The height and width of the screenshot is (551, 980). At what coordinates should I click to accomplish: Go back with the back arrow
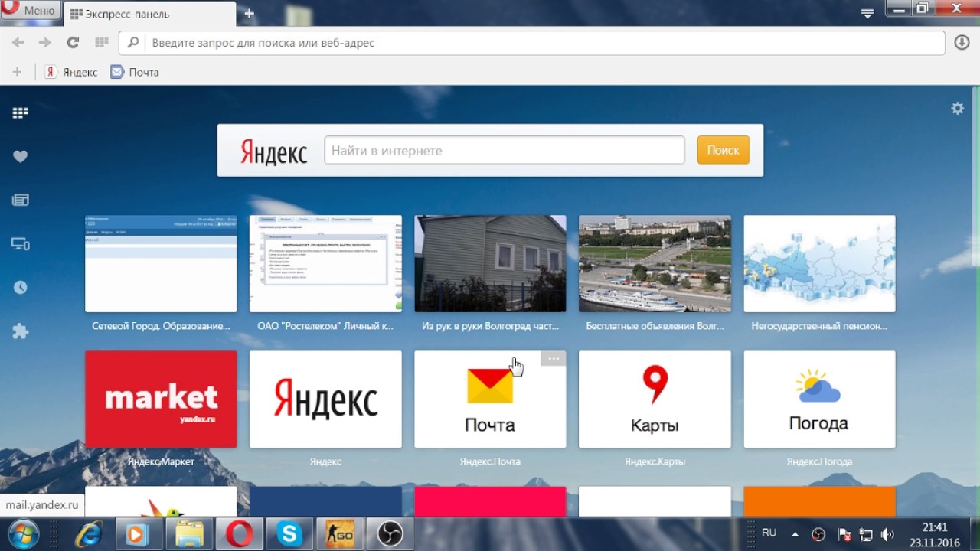(x=18, y=43)
